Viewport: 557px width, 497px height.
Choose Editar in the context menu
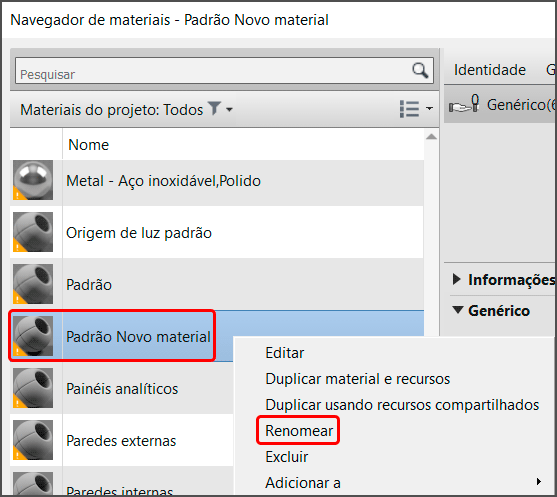(285, 353)
